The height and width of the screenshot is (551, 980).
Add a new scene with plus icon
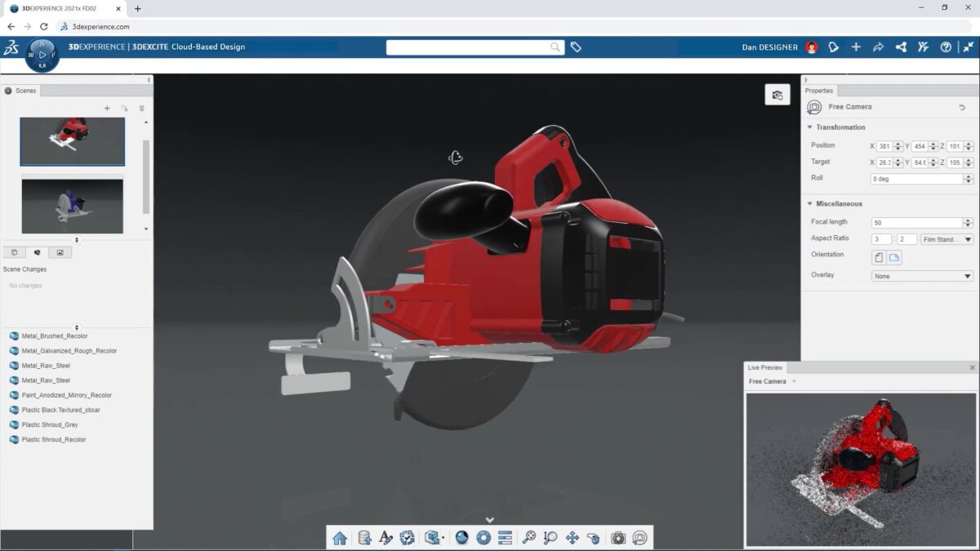tap(107, 108)
